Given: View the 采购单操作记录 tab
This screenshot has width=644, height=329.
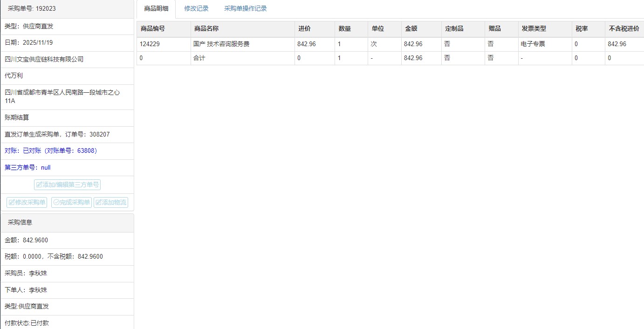Looking at the screenshot, I should 245,9.
